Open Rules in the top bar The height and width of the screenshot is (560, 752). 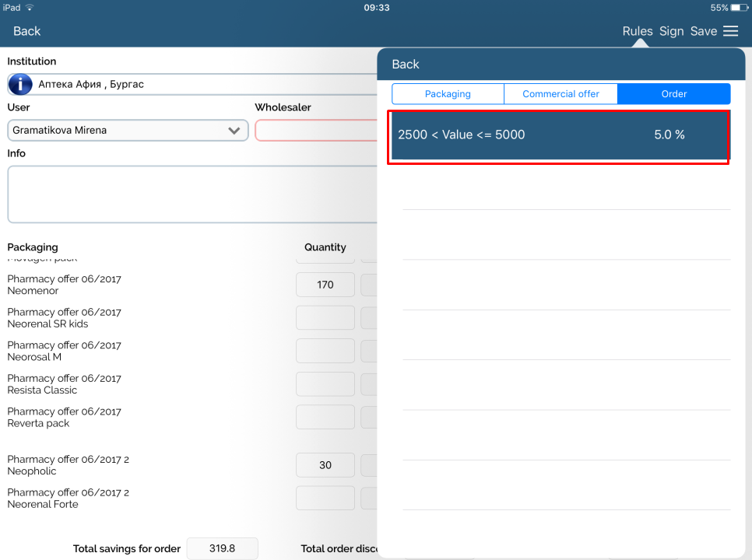click(637, 31)
